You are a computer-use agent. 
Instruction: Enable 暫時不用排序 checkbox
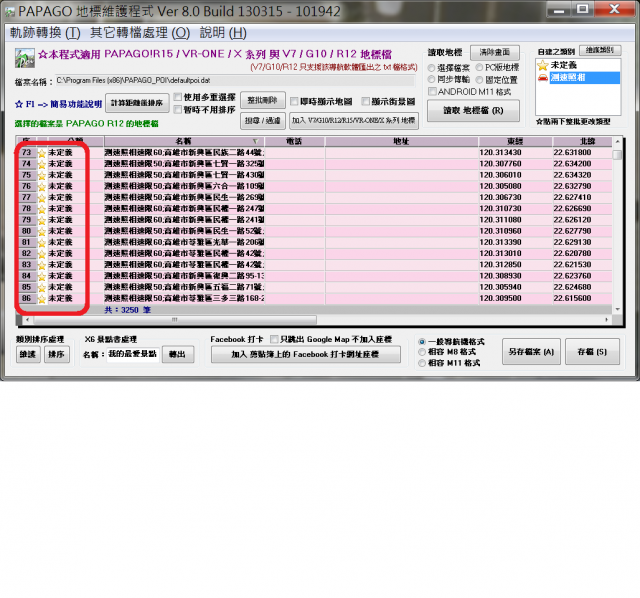178,109
